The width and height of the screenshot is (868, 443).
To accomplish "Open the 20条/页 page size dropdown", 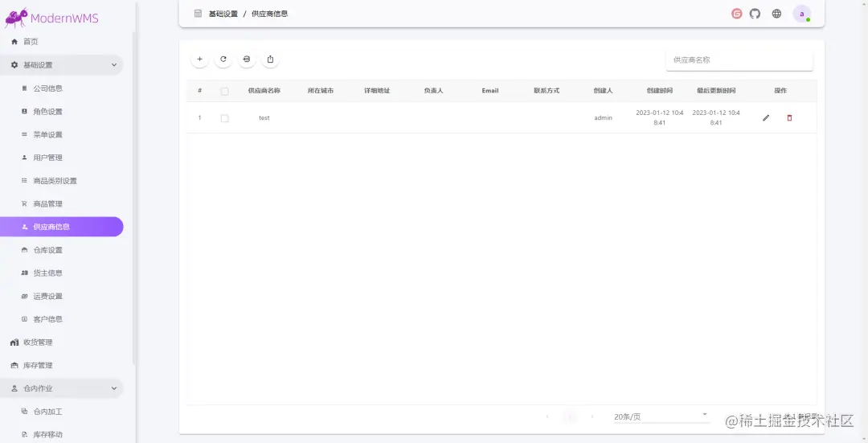I will point(661,416).
